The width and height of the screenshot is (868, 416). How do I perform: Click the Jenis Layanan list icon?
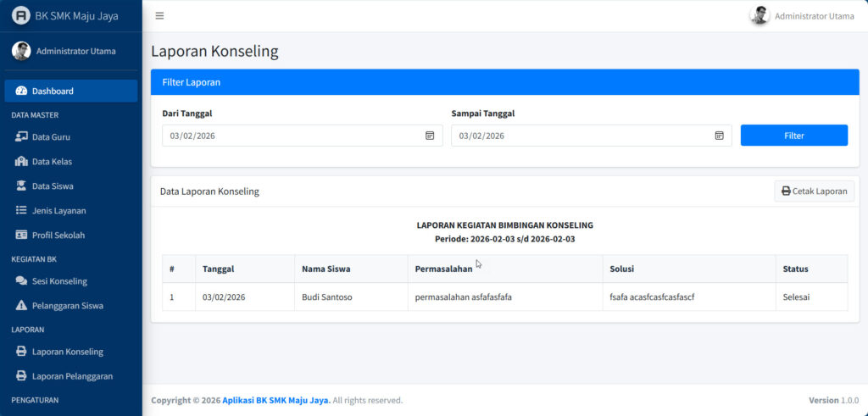(21, 210)
